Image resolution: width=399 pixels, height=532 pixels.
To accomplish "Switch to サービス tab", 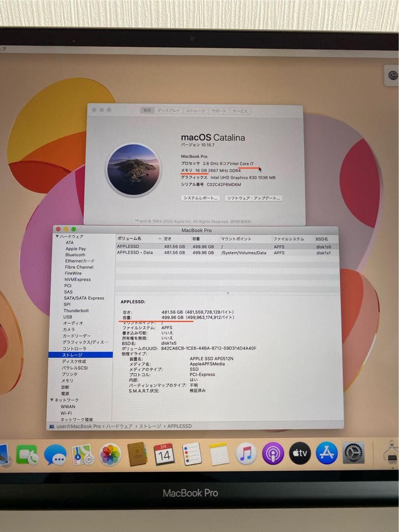I will [240, 111].
